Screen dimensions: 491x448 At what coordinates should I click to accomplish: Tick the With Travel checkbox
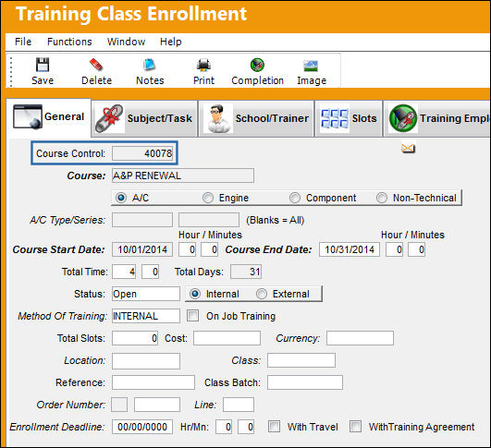(274, 426)
